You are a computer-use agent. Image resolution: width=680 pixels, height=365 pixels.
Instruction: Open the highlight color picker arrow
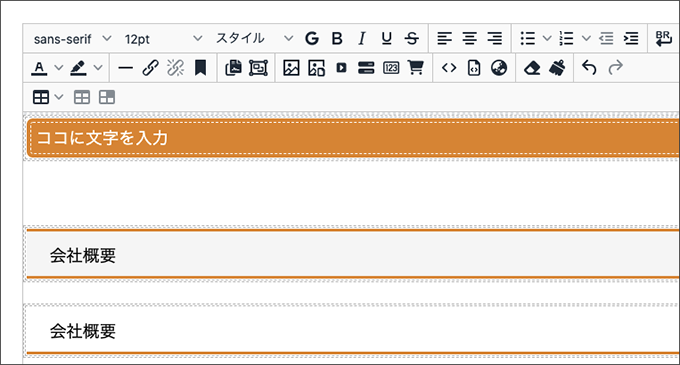tap(98, 68)
